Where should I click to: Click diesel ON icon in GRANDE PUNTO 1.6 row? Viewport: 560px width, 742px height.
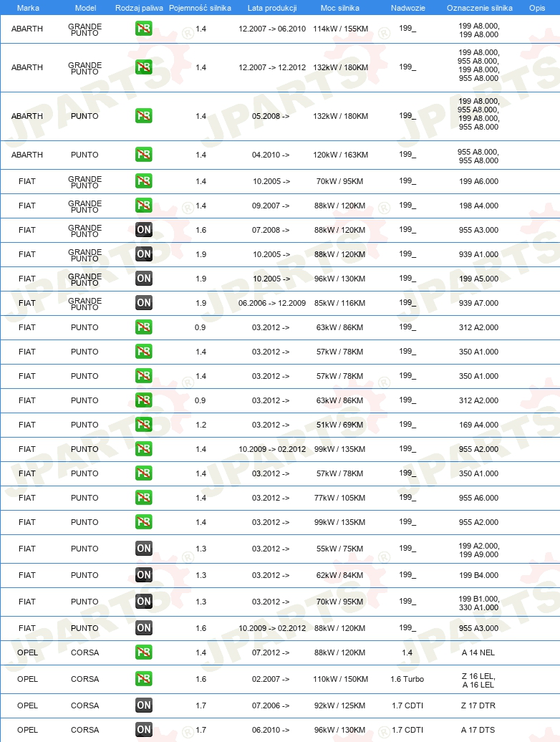point(144,229)
